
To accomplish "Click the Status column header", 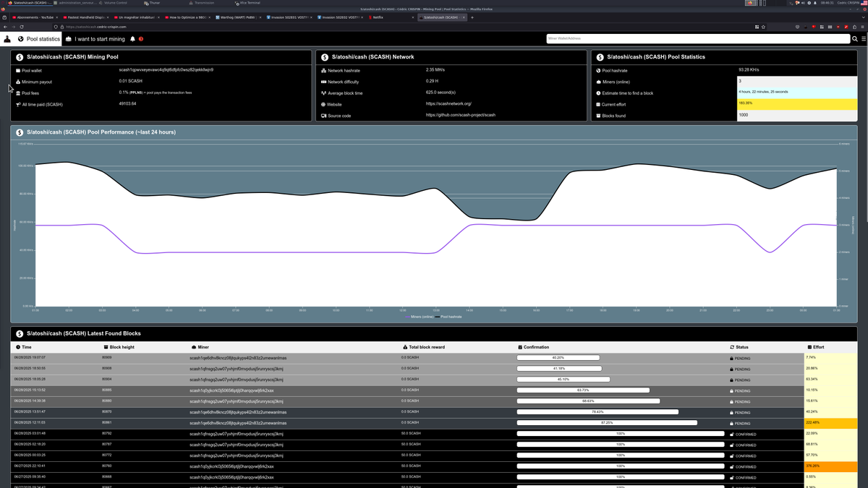I will point(740,347).
